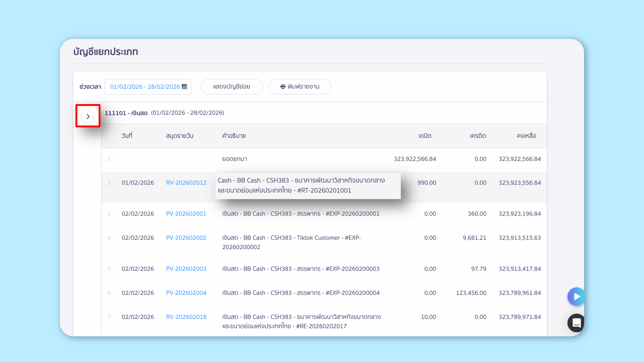644x362 pixels.
Task: Open journal link PV-202602004
Action: click(186, 293)
